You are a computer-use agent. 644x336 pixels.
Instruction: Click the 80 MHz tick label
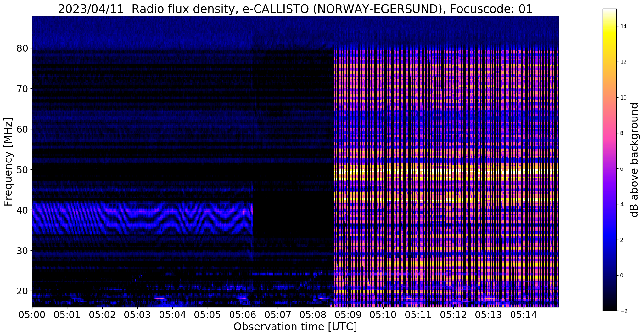pos(22,48)
